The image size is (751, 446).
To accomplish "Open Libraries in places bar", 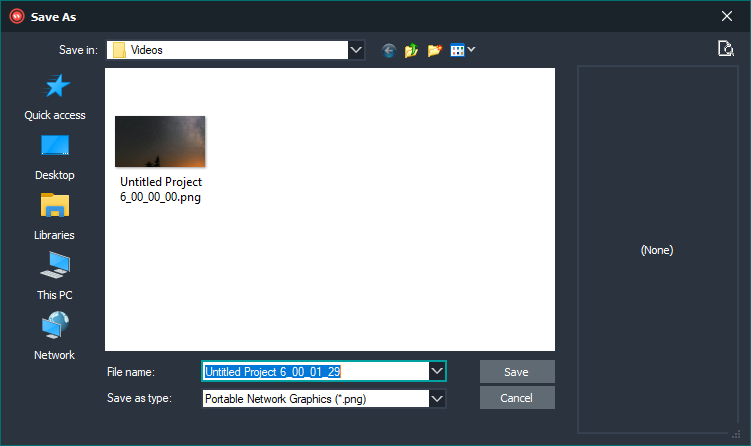I will [55, 217].
